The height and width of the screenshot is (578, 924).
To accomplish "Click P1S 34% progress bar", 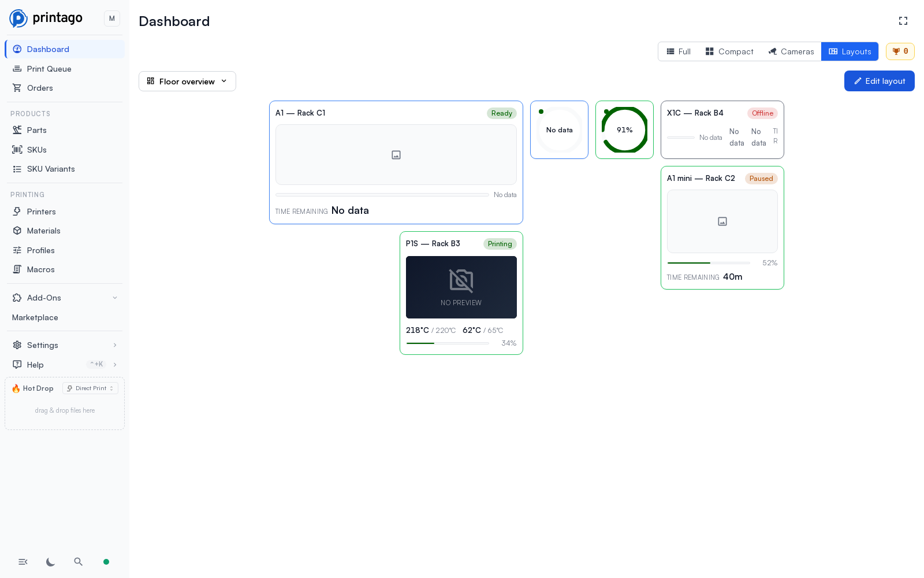I will pyautogui.click(x=448, y=343).
